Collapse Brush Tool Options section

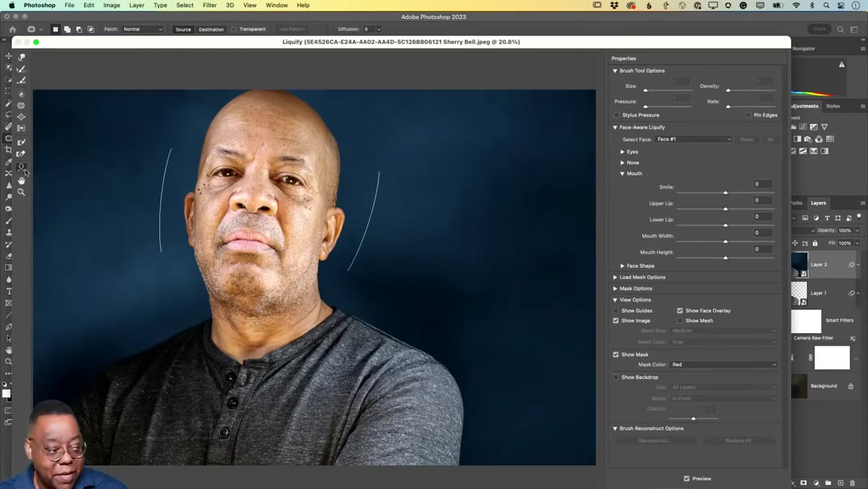(616, 71)
